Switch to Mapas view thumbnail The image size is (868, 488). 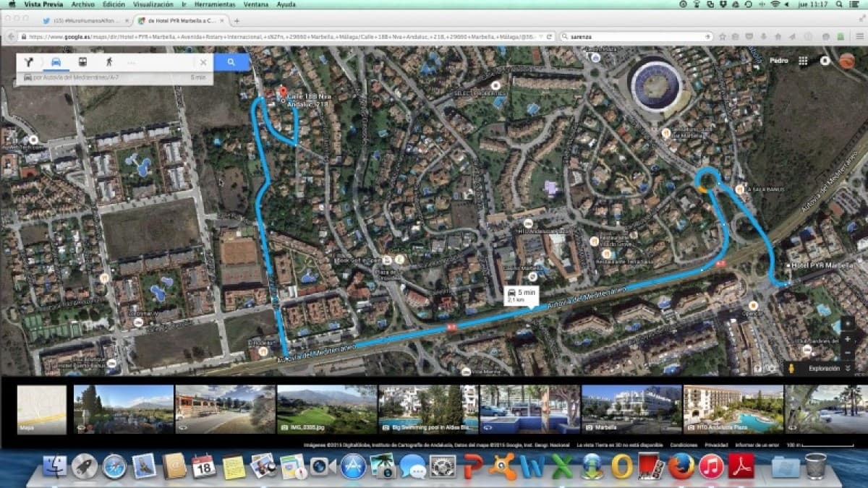42,409
